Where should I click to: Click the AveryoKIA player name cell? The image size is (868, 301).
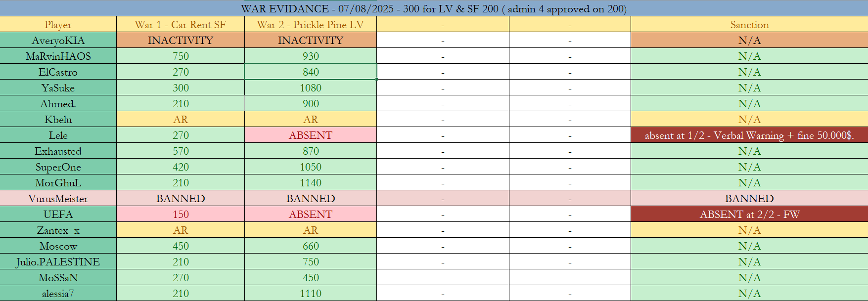pos(58,41)
